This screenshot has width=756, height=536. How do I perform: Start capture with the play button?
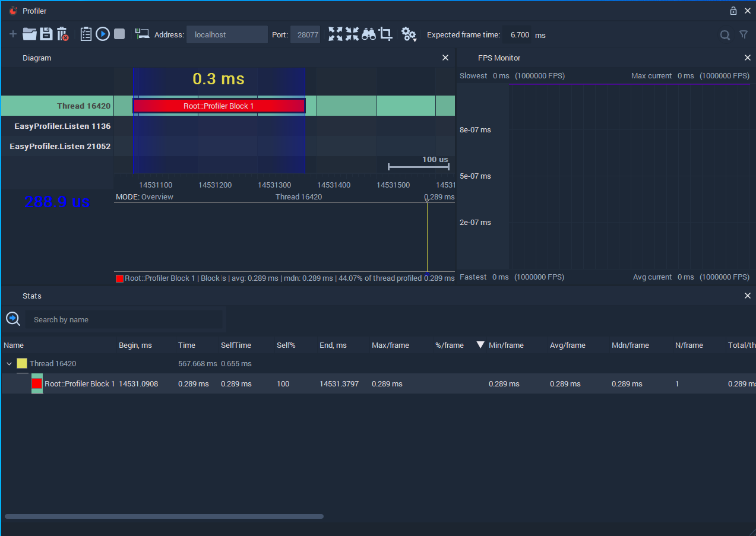coord(103,34)
